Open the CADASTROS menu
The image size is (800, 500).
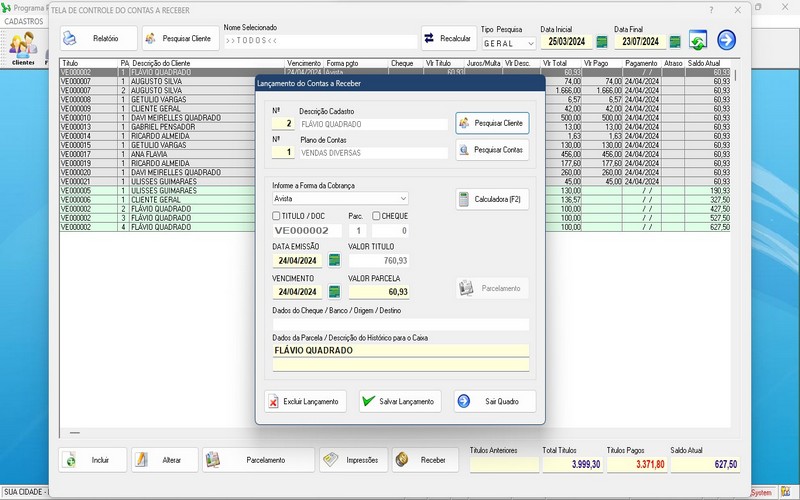pyautogui.click(x=24, y=21)
